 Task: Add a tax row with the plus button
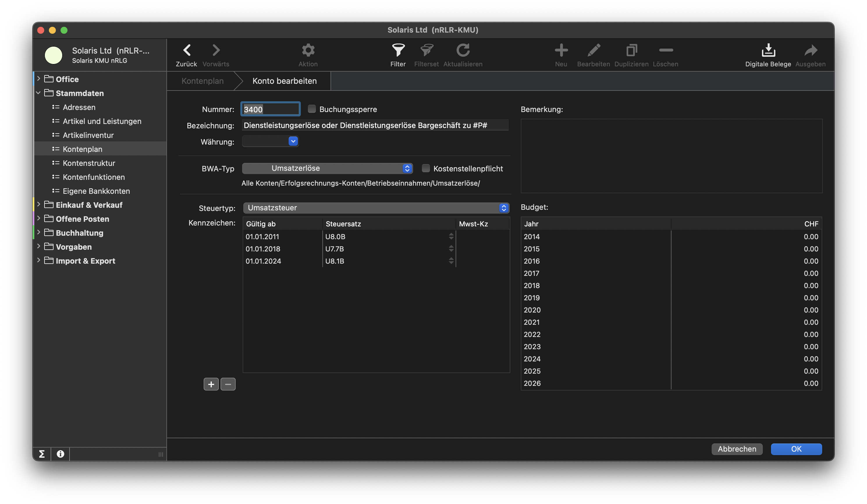[211, 384]
